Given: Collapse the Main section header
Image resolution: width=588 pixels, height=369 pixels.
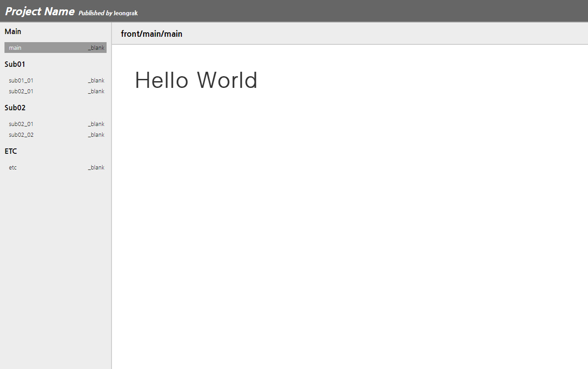Looking at the screenshot, I should click(13, 31).
